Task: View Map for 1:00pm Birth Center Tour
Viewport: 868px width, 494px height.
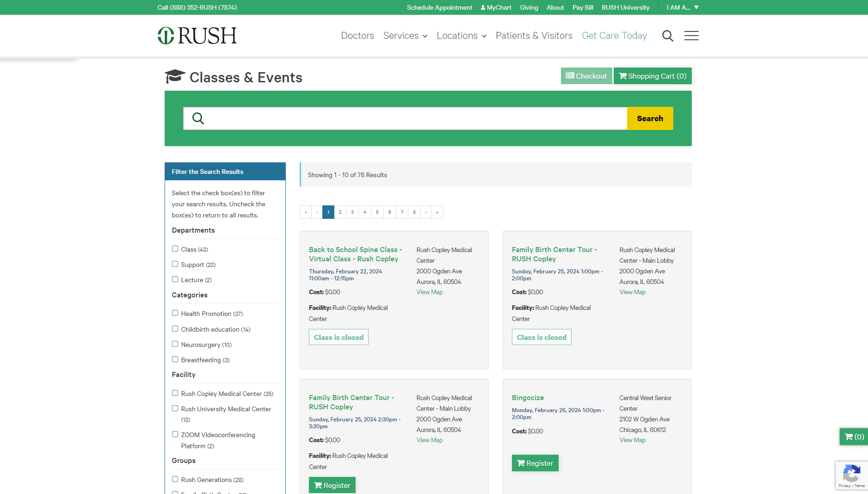Action: point(632,292)
